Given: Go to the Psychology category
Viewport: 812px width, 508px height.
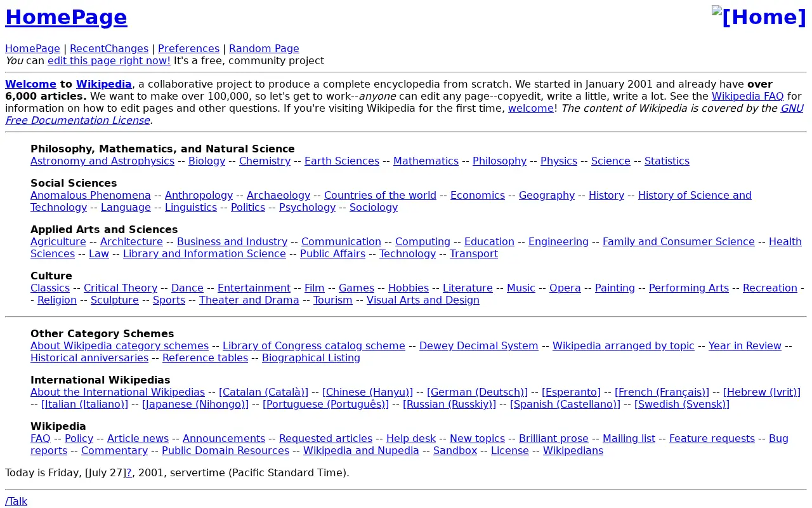Looking at the screenshot, I should 307,208.
